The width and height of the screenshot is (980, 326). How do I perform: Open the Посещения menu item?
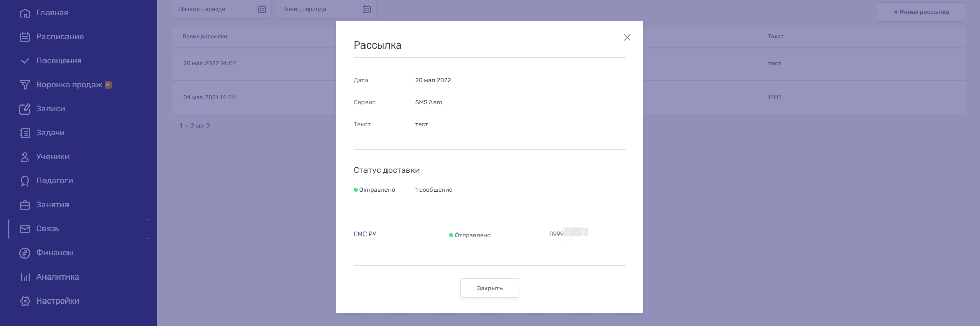click(59, 61)
